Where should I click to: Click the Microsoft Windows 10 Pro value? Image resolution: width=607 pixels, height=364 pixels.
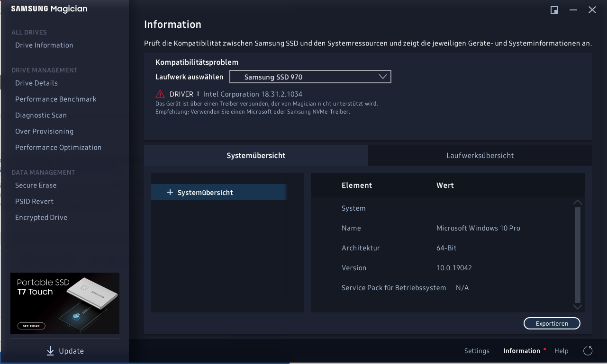[478, 228]
